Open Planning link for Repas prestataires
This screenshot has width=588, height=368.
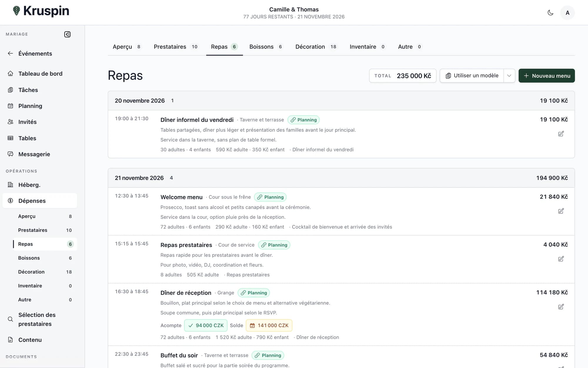(x=274, y=245)
